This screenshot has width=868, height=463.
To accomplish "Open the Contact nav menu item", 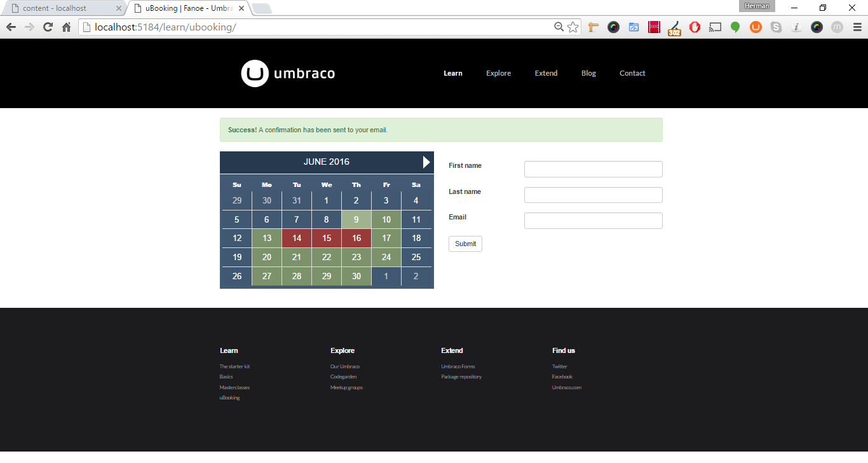I will 632,73.
